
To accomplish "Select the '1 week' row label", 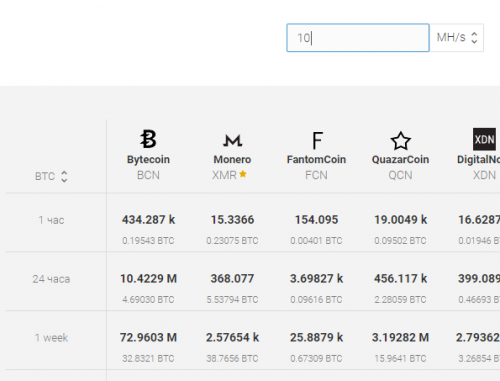I will point(51,338).
